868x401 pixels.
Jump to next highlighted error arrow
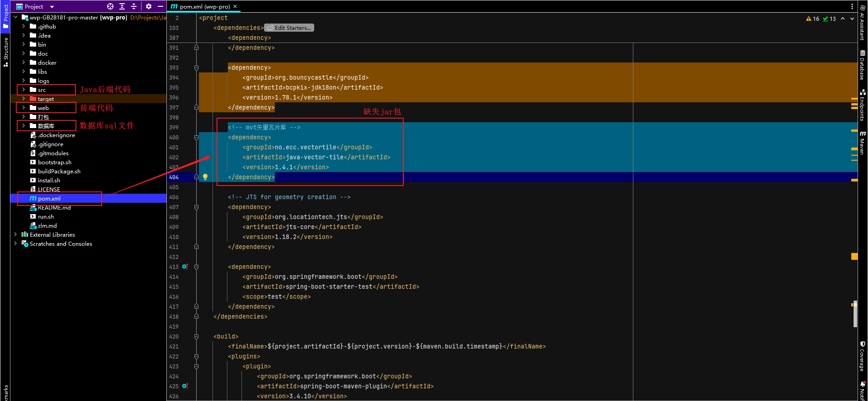[x=852, y=19]
